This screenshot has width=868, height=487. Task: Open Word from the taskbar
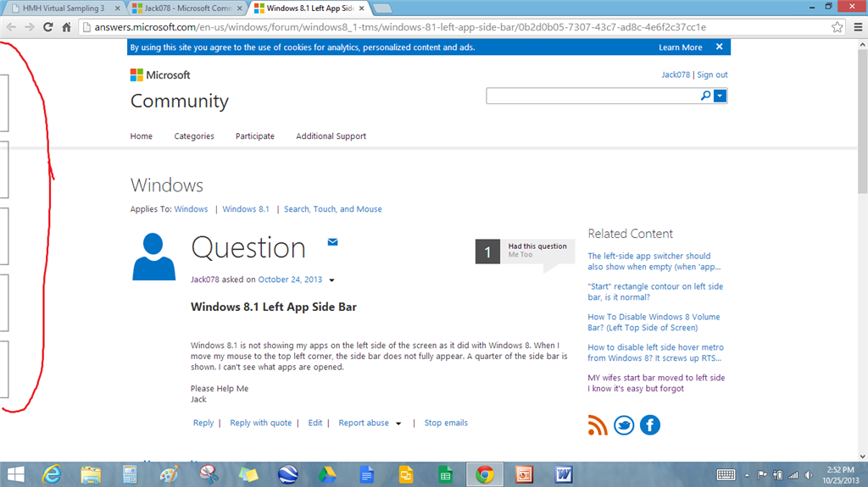(564, 474)
